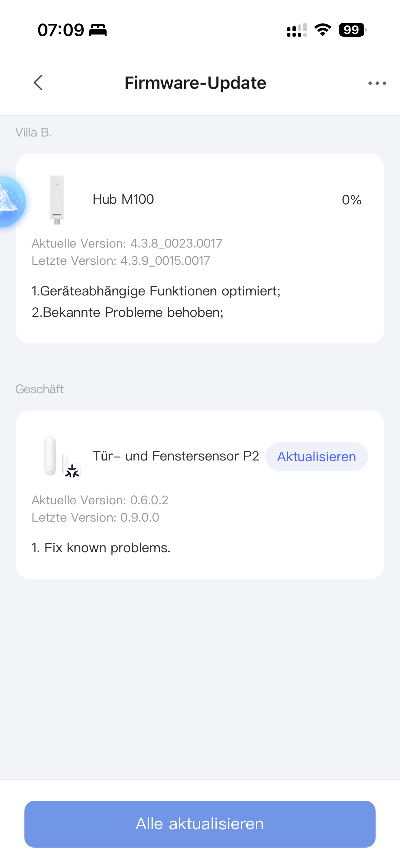The width and height of the screenshot is (400, 868).
Task: Tap the sleep focus bed icon
Action: point(98,30)
